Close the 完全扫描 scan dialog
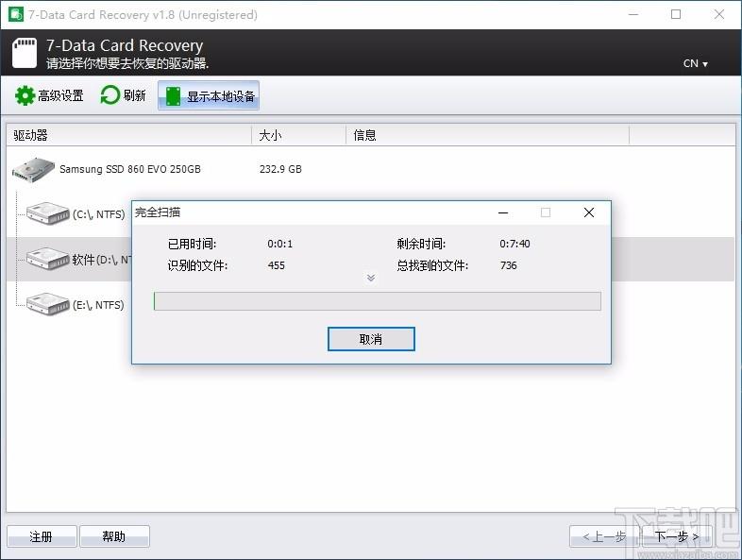 click(589, 212)
